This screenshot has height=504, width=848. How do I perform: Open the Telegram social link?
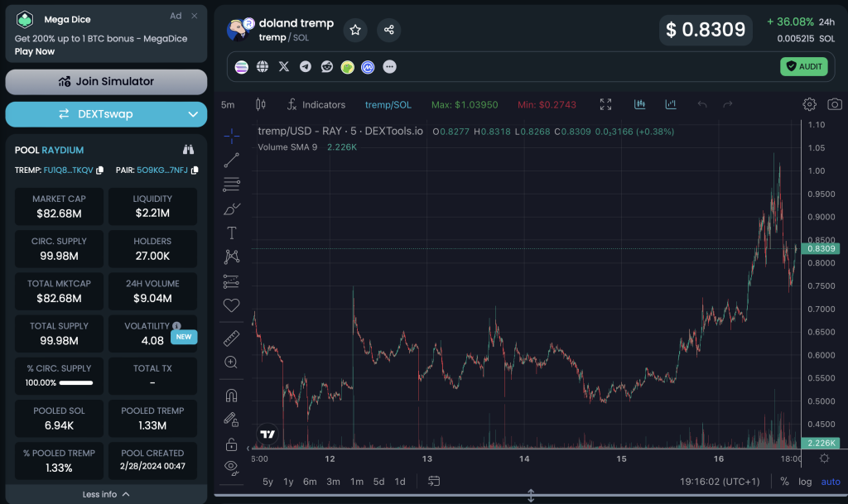pyautogui.click(x=306, y=66)
